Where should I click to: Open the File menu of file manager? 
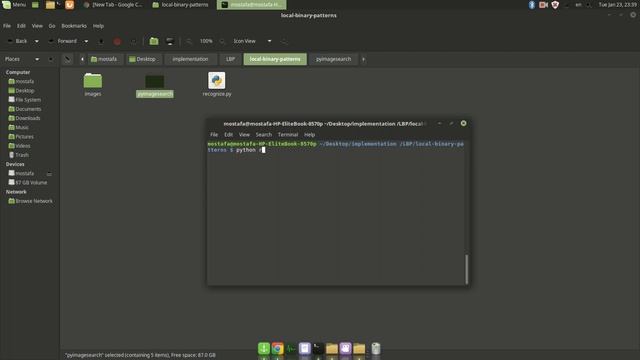(7, 26)
